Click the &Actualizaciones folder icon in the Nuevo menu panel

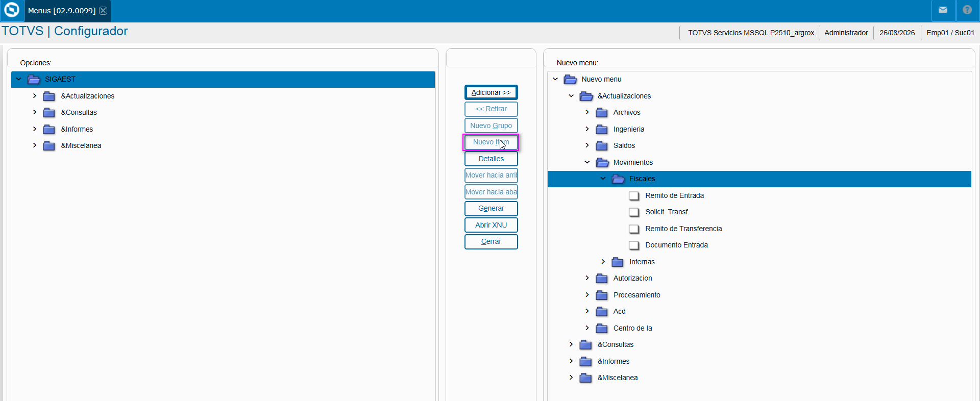[586, 96]
